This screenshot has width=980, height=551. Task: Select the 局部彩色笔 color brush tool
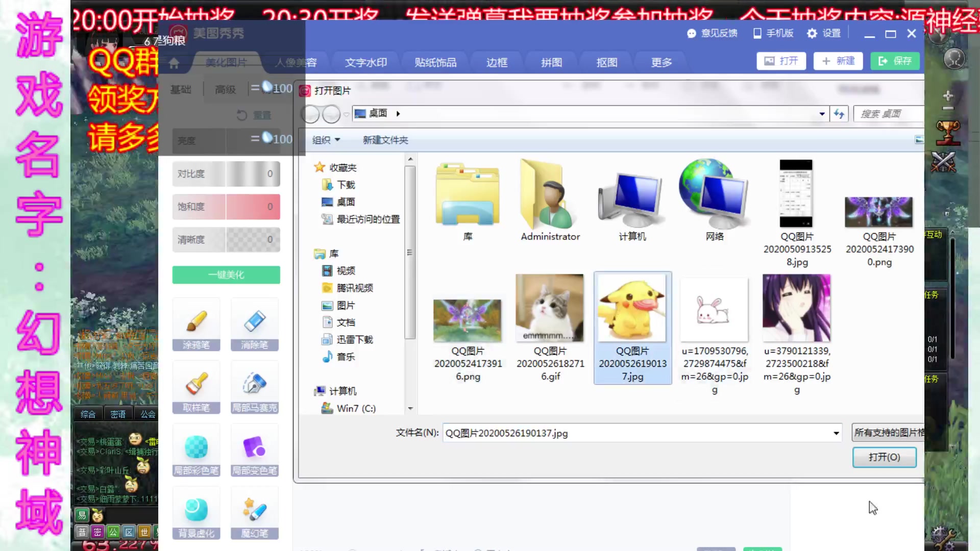point(196,450)
